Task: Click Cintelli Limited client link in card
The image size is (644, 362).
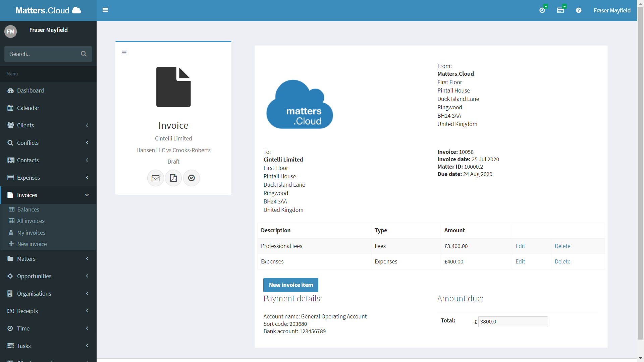Action: (173, 138)
